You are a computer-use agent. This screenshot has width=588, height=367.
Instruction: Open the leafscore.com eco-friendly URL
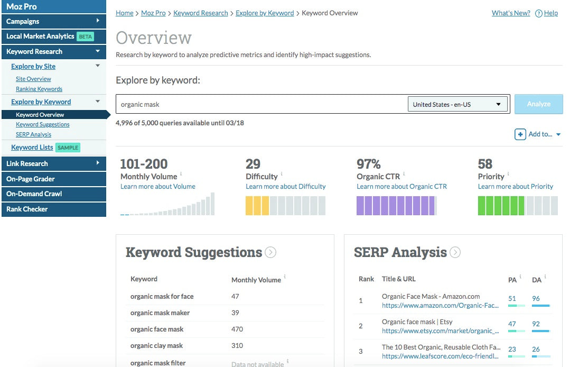point(440,356)
